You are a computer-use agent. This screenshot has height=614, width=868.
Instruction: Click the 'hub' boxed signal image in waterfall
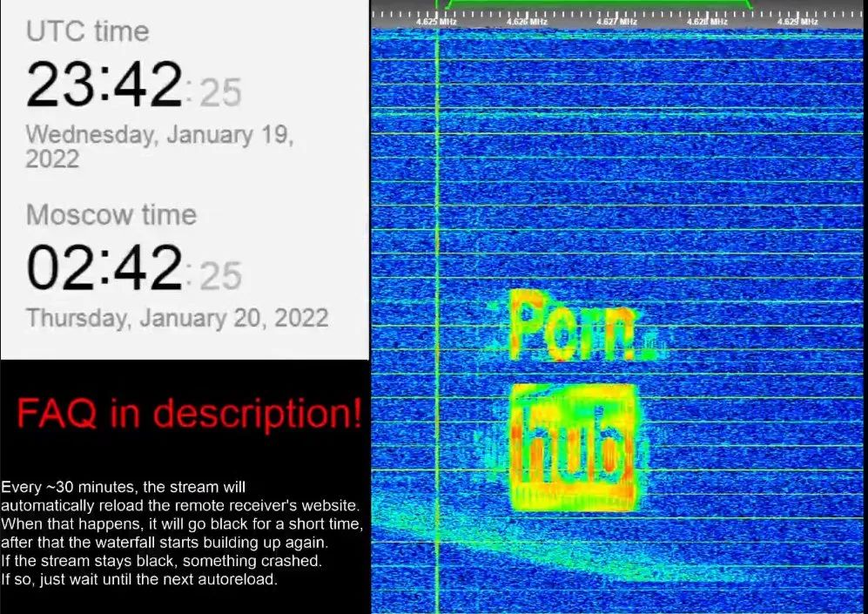coord(574,448)
